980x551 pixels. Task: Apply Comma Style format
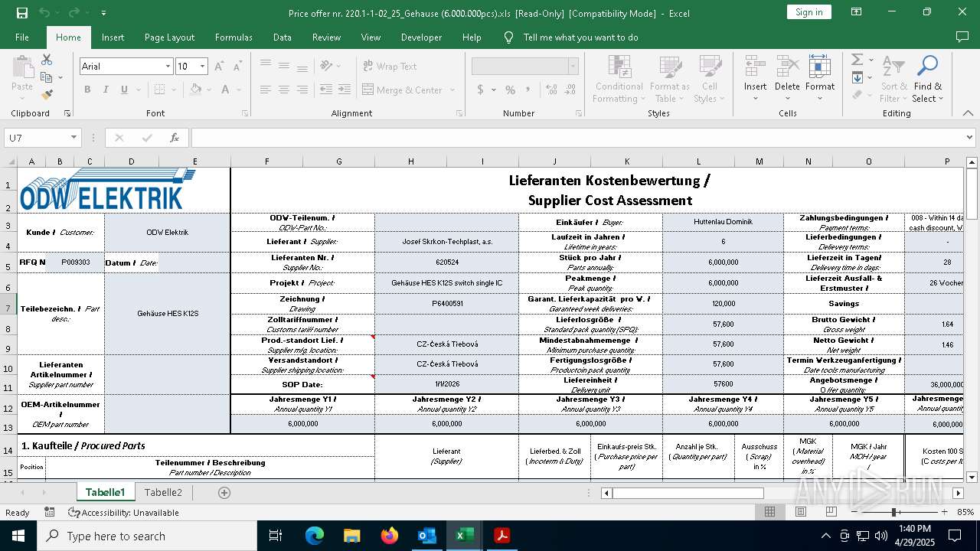point(528,90)
